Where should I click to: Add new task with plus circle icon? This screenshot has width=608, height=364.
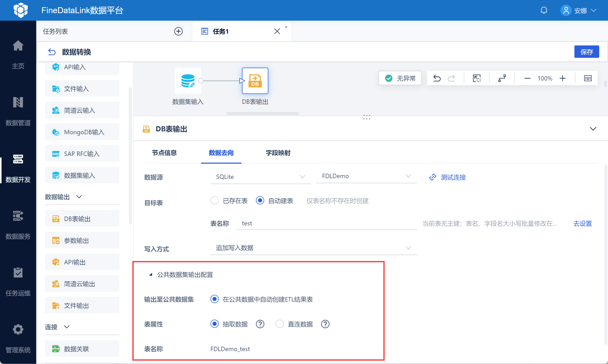click(178, 31)
